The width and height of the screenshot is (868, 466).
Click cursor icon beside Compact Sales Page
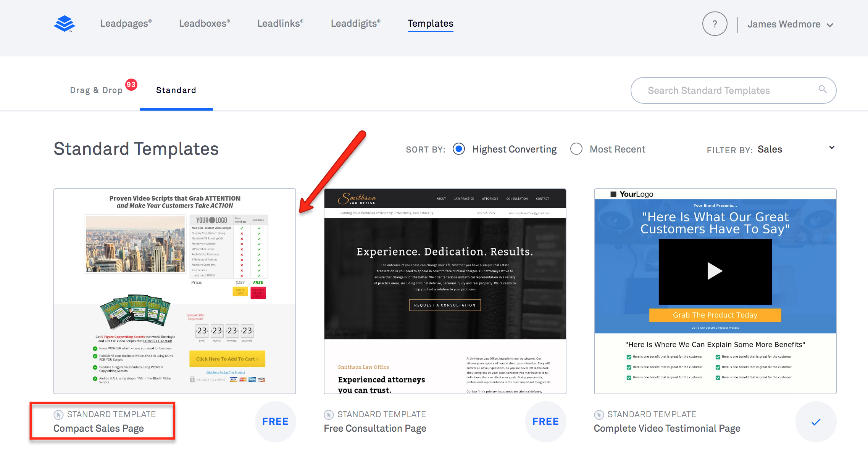(58, 415)
